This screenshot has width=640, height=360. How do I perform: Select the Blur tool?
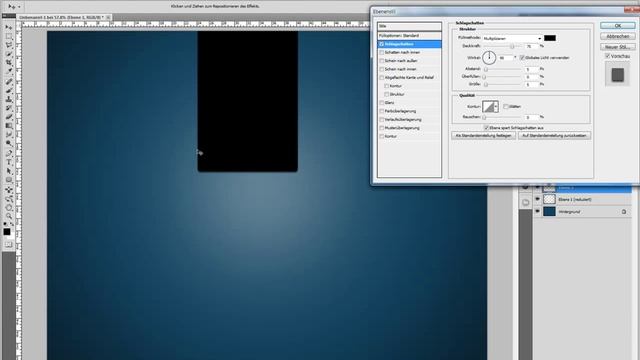[x=9, y=135]
